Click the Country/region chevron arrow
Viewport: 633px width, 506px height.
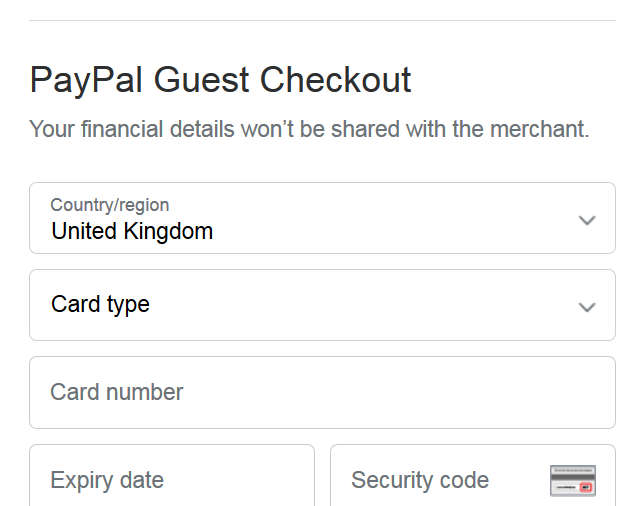pyautogui.click(x=587, y=220)
